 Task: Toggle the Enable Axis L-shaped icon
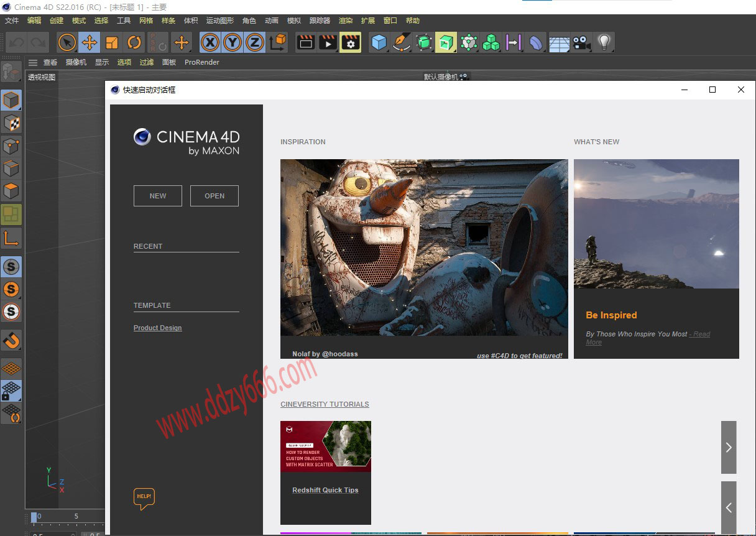[x=11, y=238]
